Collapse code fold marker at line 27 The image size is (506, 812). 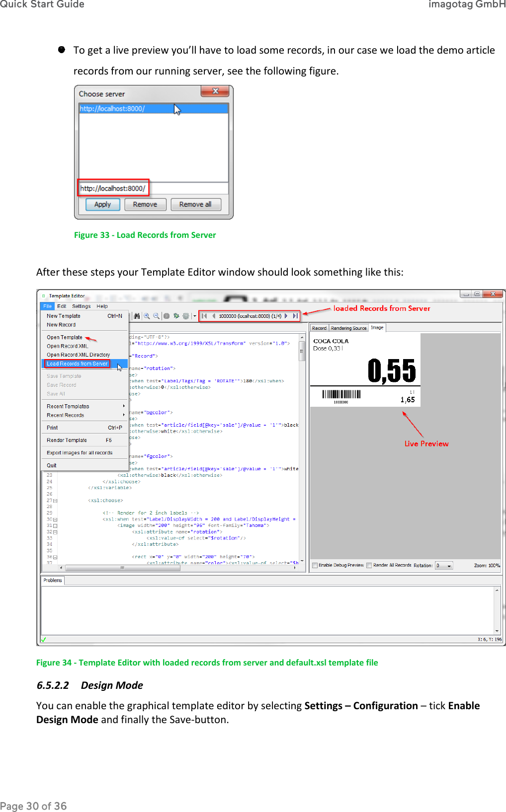[x=55, y=501]
